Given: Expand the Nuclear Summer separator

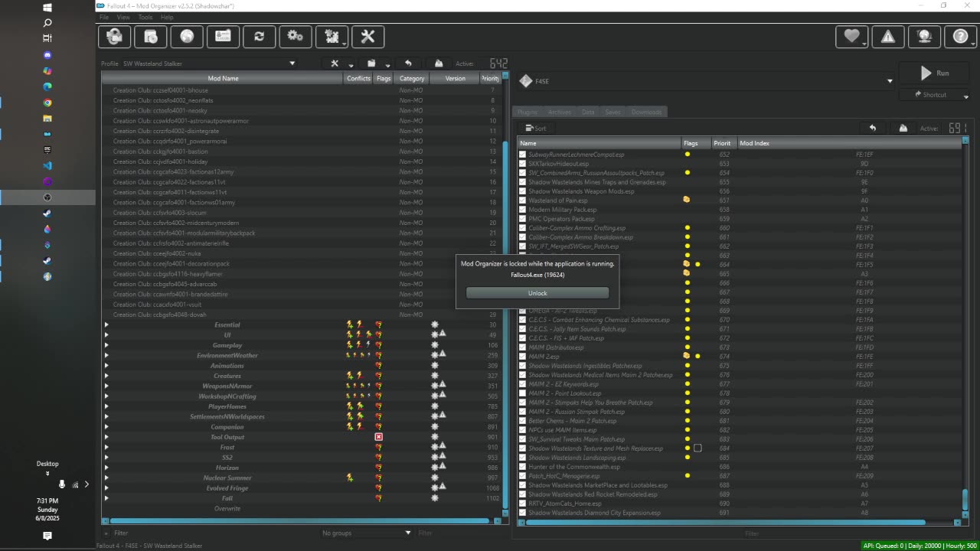Looking at the screenshot, I should point(106,478).
